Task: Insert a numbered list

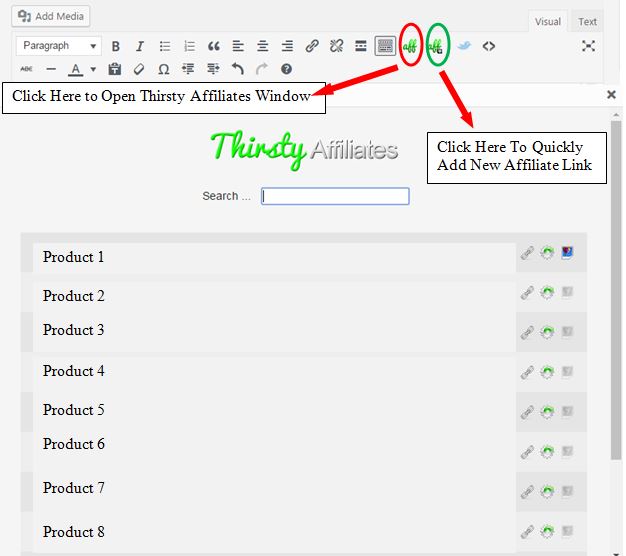Action: point(189,46)
